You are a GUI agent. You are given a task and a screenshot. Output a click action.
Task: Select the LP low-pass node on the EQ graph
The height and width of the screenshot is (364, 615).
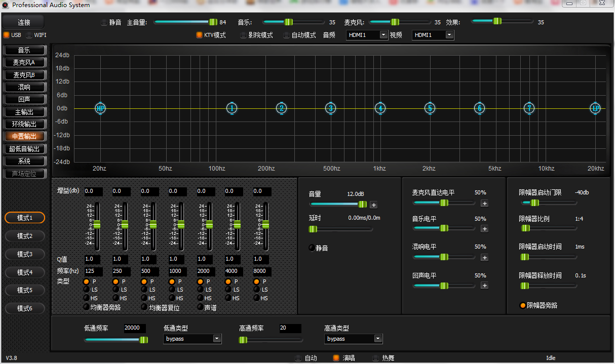[x=595, y=108]
